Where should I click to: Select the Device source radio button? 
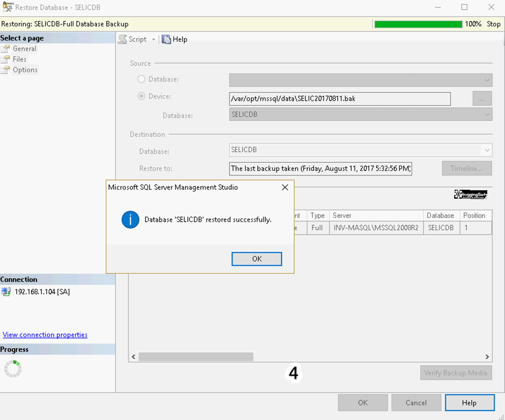142,96
